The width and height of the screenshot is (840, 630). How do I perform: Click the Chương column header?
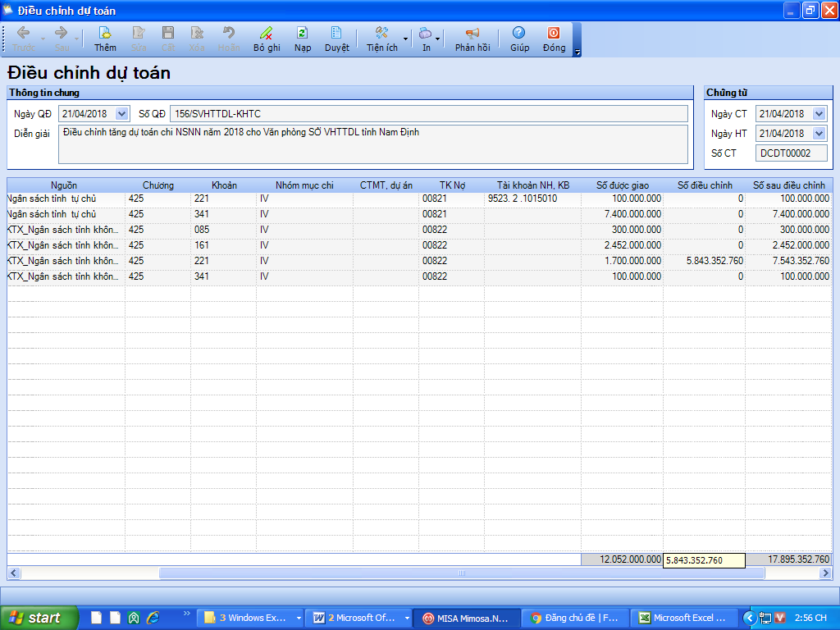pyautogui.click(x=158, y=185)
